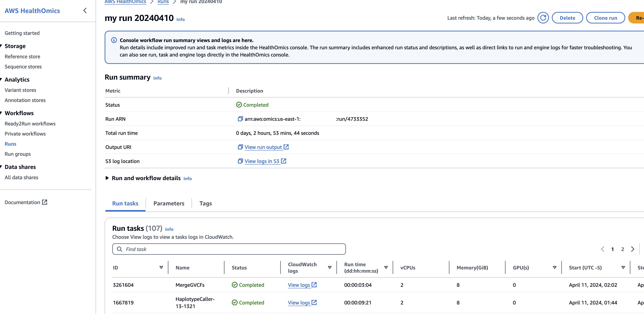This screenshot has height=314, width=644.
Task: Open Reference store in the sidebar
Action: coord(22,56)
